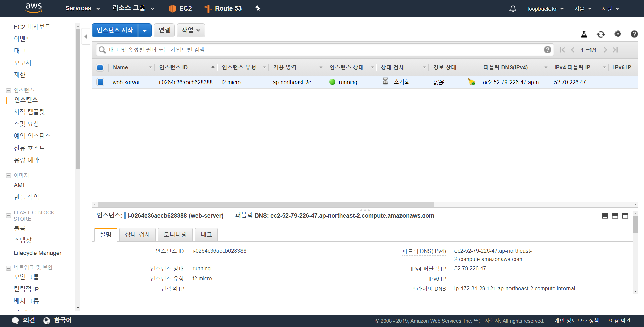Open table settings gear icon
Viewport: 644px width, 327px height.
tap(618, 34)
